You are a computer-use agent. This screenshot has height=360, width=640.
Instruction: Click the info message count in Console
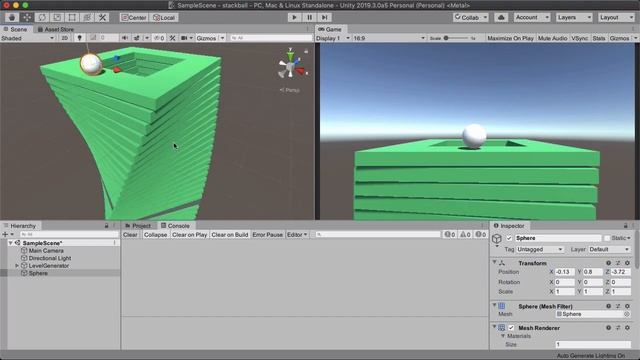pyautogui.click(x=450, y=235)
